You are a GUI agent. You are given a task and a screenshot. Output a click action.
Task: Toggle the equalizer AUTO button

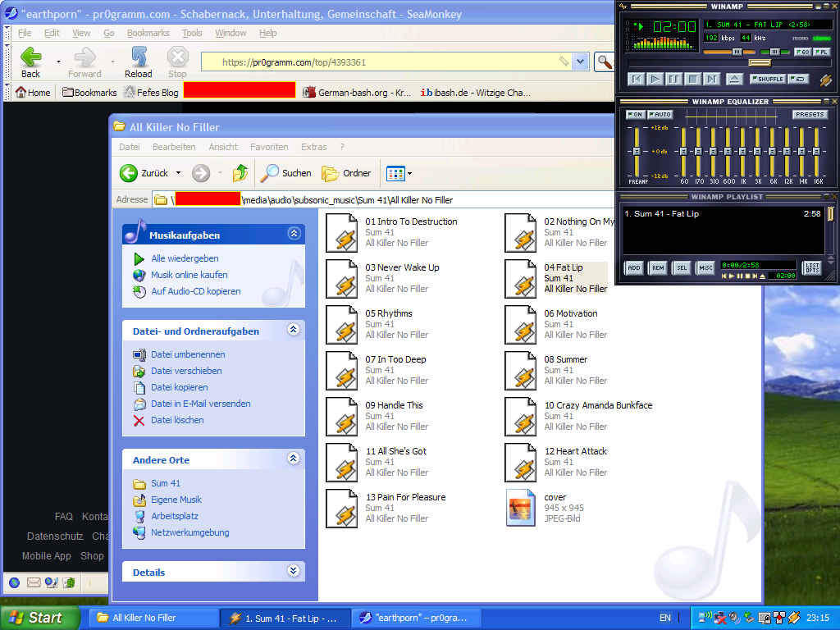(660, 115)
